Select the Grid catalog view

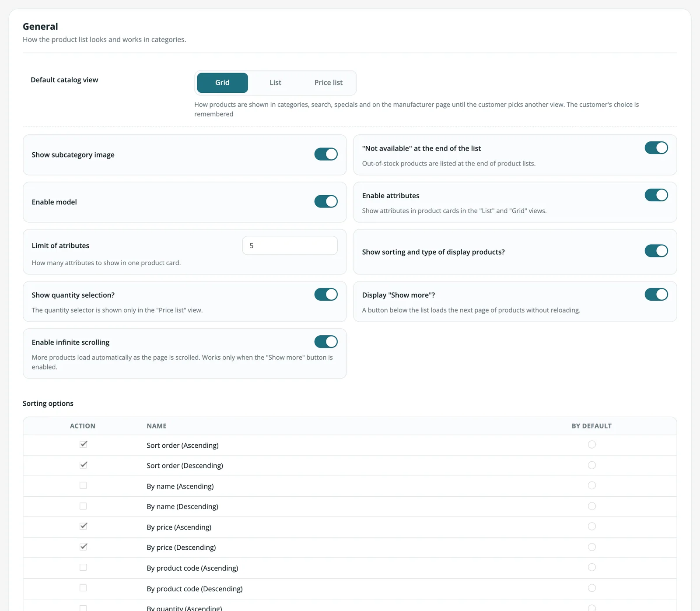click(222, 83)
